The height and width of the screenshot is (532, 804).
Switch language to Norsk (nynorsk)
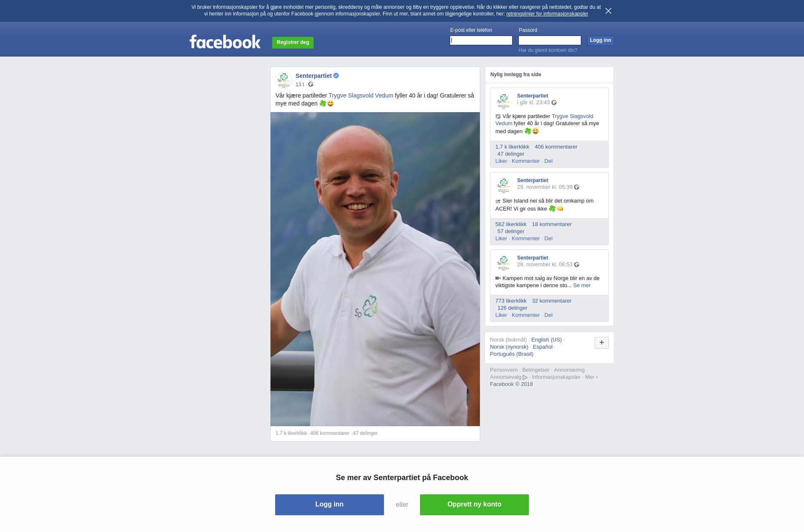(509, 347)
